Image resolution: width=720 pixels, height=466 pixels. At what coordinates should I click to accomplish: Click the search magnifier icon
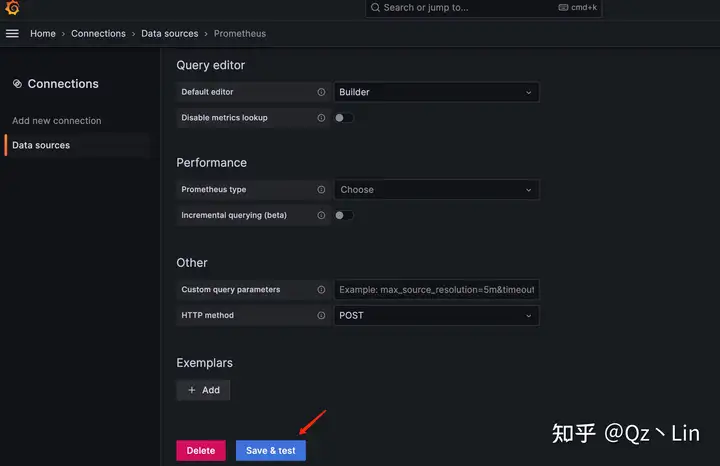click(375, 7)
